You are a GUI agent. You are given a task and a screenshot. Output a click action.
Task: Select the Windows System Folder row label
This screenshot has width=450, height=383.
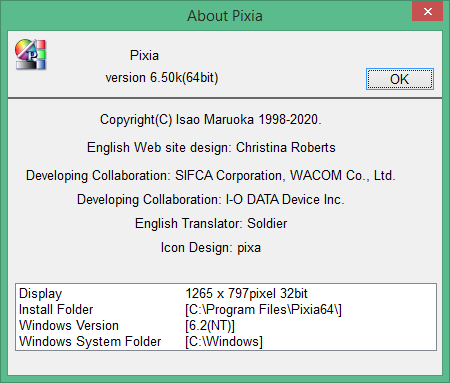click(90, 342)
